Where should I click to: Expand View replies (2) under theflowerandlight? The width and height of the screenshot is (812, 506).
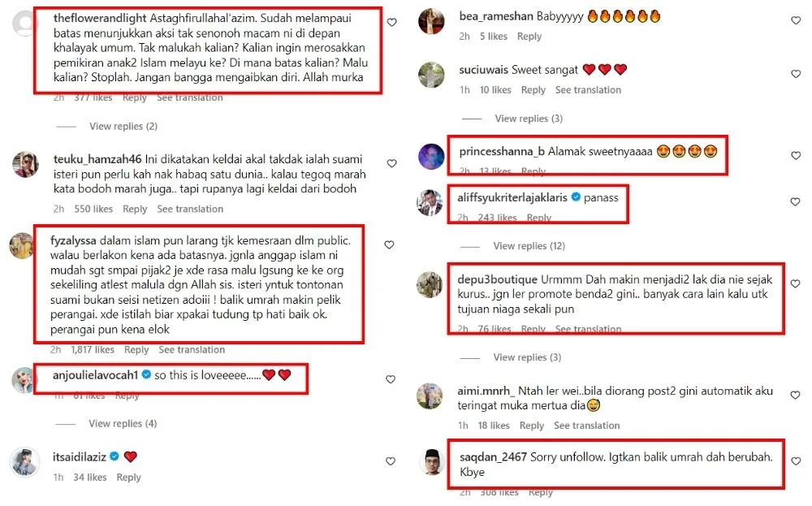[123, 127]
